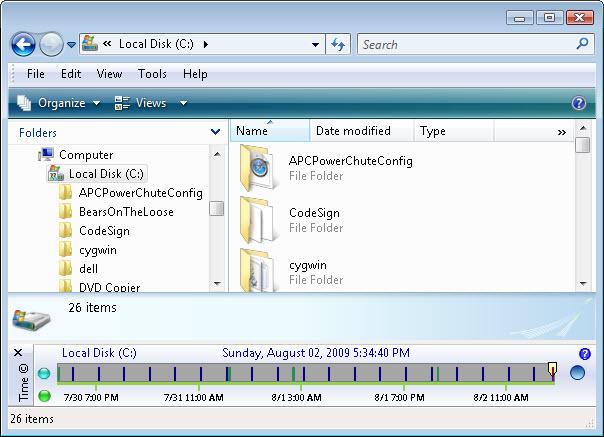Viewport: 604px width, 437px height.
Task: Click the file list scrollbar thumb
Action: click(x=582, y=145)
